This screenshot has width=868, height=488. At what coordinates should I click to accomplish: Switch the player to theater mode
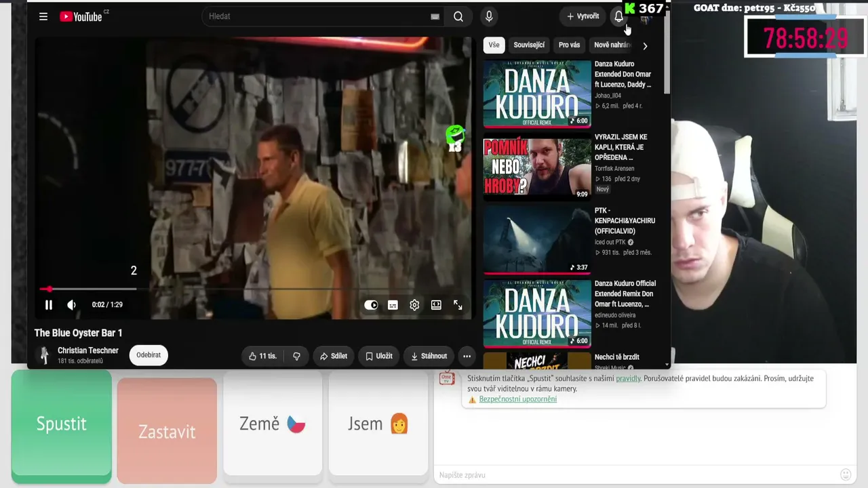click(436, 305)
